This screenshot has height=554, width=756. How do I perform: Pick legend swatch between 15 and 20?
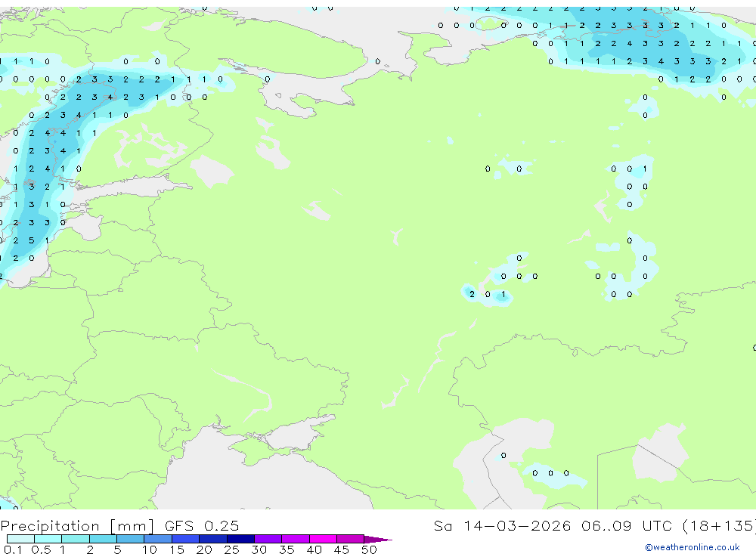[x=186, y=539]
